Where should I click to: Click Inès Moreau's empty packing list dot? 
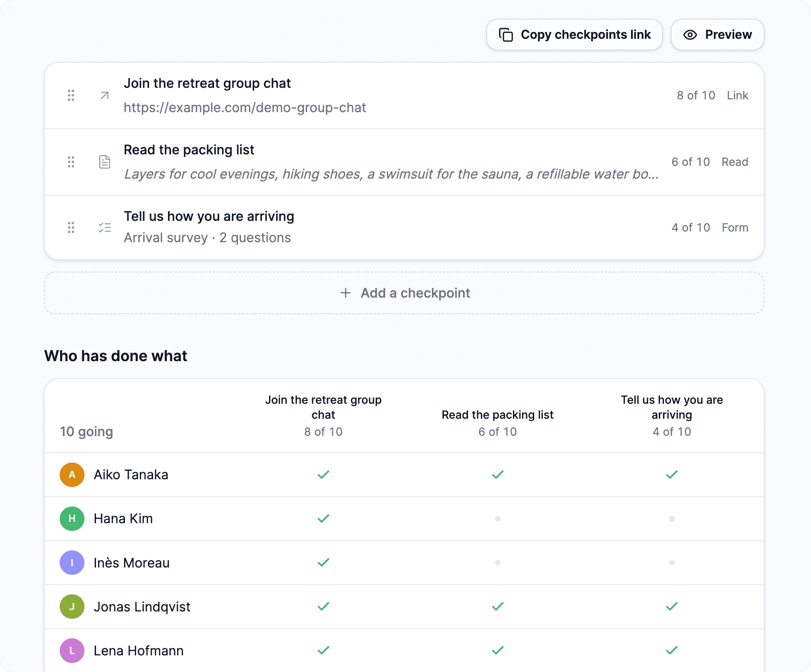(498, 563)
